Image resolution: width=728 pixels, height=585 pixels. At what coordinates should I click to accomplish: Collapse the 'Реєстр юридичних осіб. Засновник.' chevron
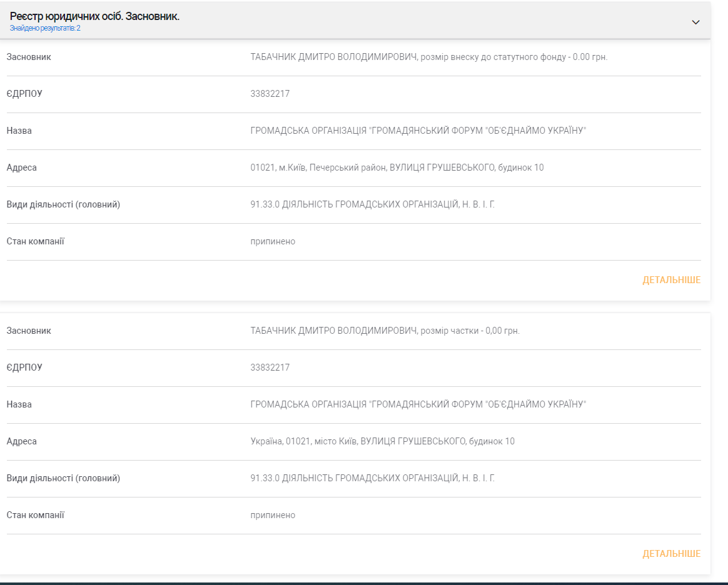pos(695,22)
